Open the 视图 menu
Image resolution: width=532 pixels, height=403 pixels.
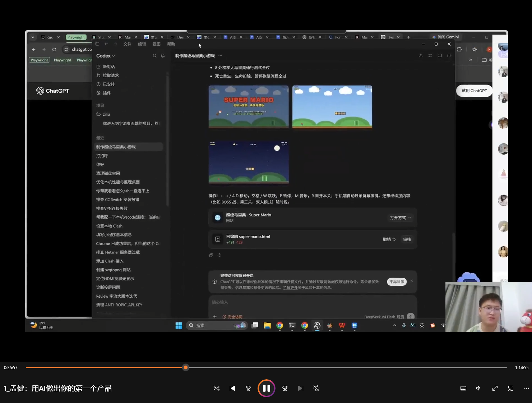(157, 44)
